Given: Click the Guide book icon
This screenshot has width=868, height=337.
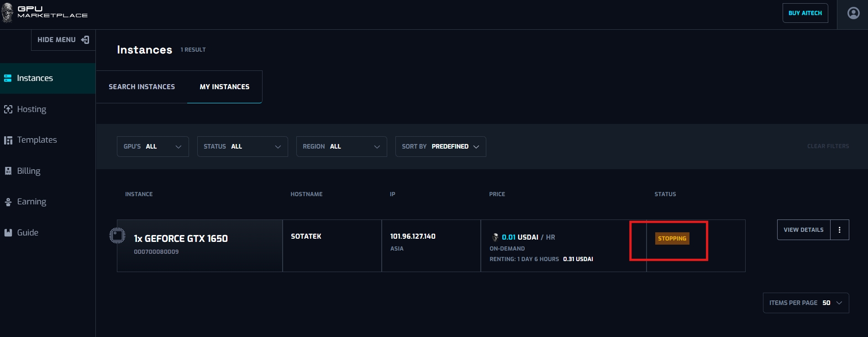Looking at the screenshot, I should 8,233.
